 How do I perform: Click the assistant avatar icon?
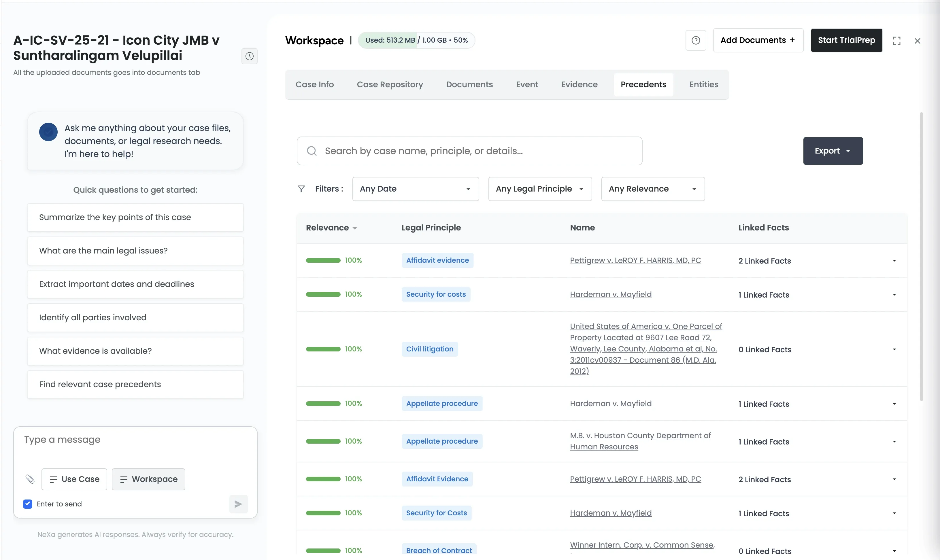pyautogui.click(x=48, y=132)
